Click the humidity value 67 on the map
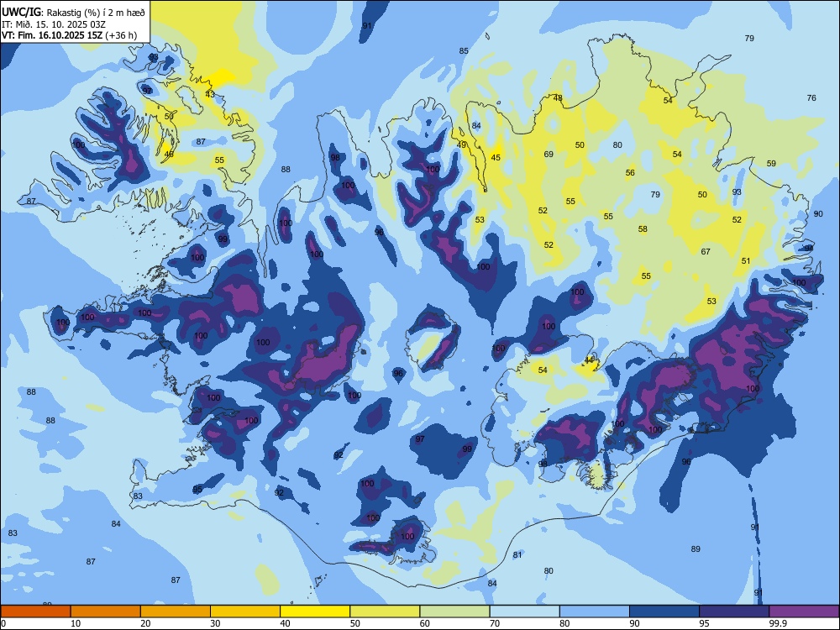The width and height of the screenshot is (840, 630). click(x=706, y=251)
